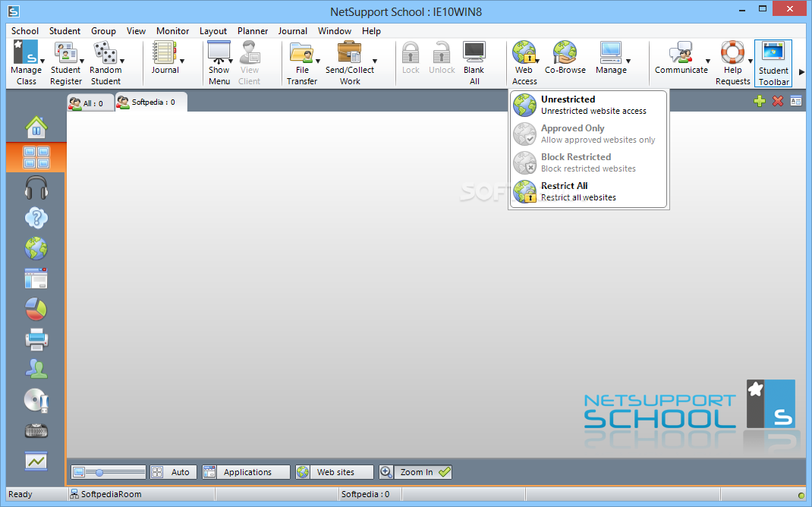Open Help Requests lifebuoy icon

[732, 52]
